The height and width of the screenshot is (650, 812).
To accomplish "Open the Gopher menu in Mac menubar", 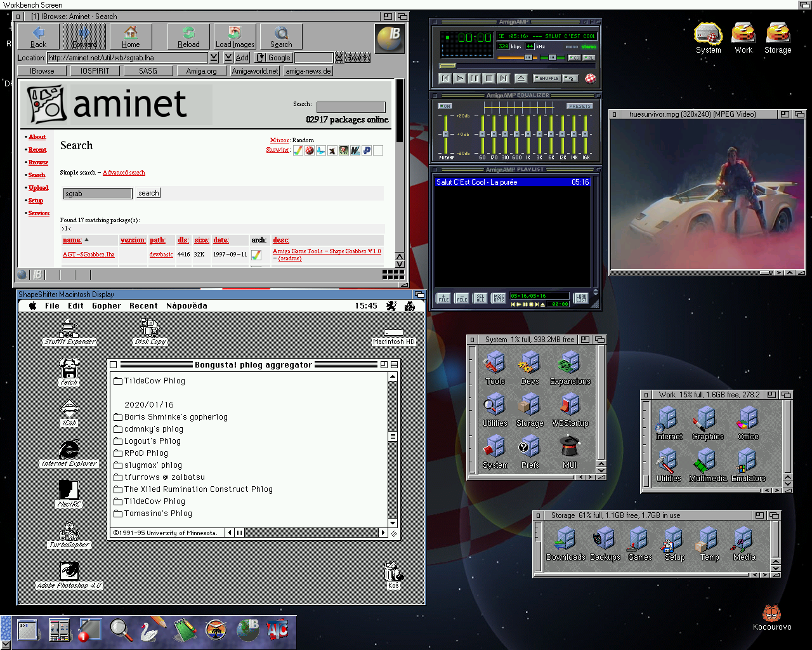I will click(x=106, y=306).
